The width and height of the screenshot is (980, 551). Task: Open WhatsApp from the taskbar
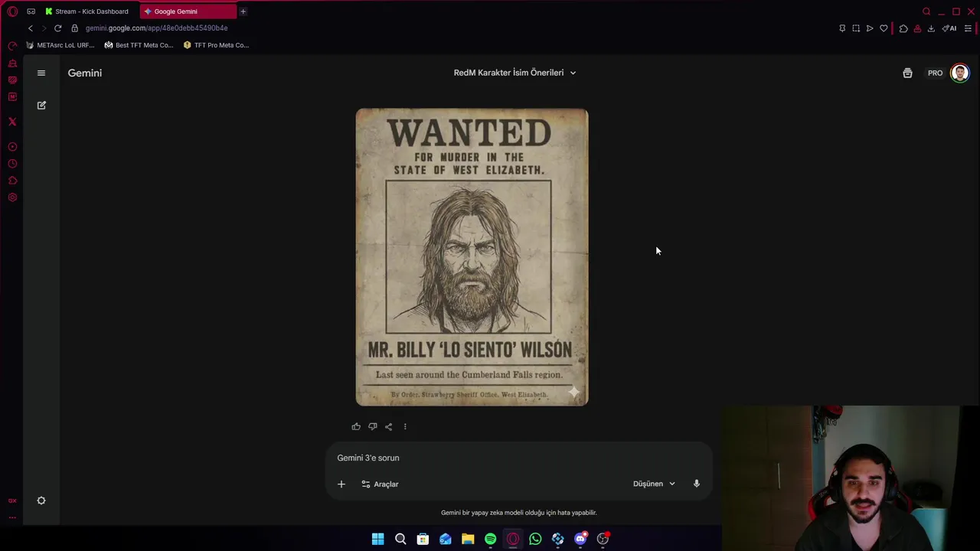coord(535,539)
